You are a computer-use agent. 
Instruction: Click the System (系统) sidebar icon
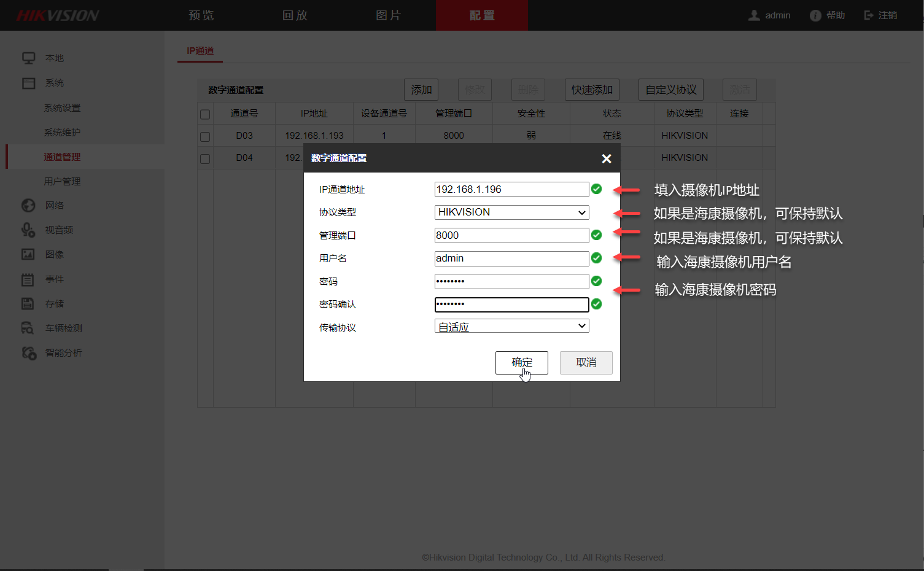point(29,83)
